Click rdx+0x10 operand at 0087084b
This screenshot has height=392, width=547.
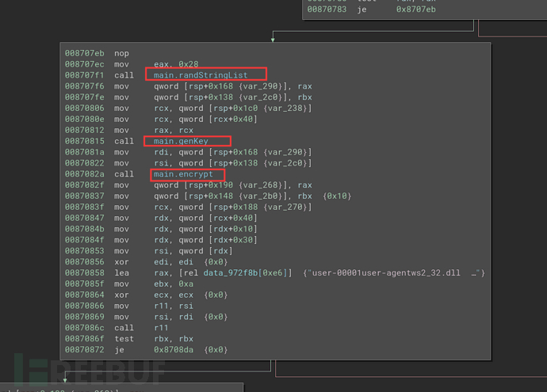pyautogui.click(x=233, y=229)
